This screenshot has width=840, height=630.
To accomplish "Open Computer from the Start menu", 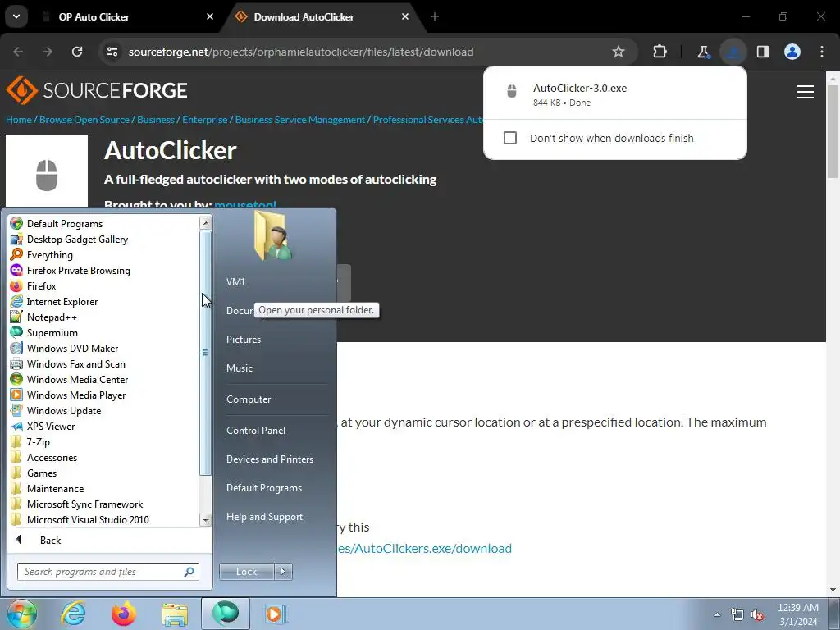I will [x=249, y=399].
